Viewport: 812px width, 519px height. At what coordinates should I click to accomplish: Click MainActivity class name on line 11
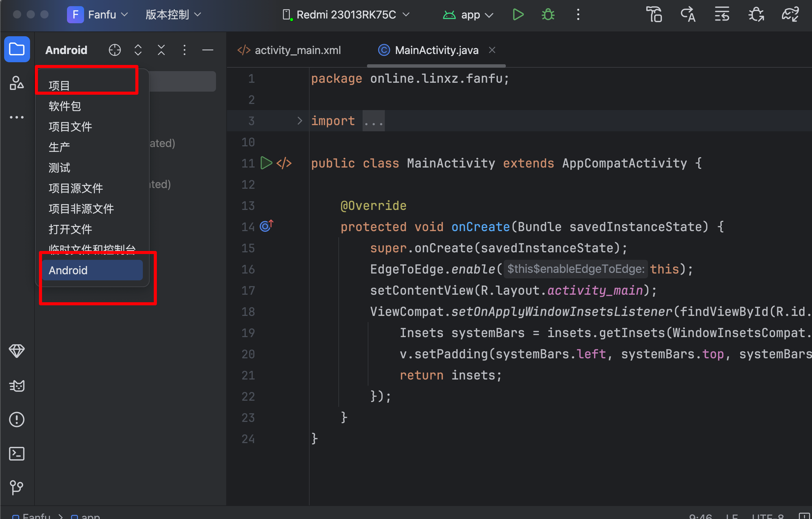(451, 163)
